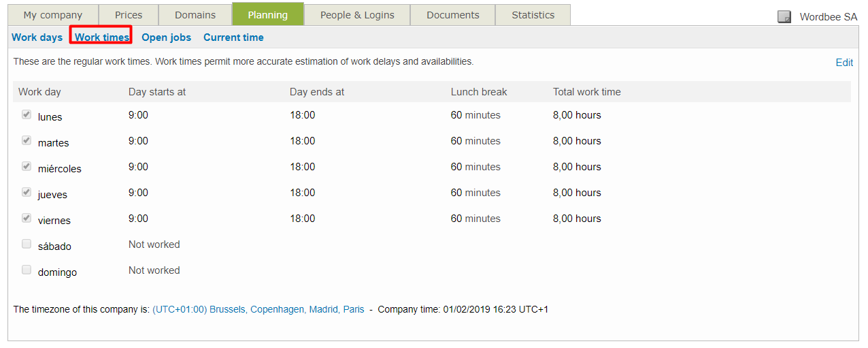Select the Planning tab
This screenshot has width=868, height=348.
point(267,15)
